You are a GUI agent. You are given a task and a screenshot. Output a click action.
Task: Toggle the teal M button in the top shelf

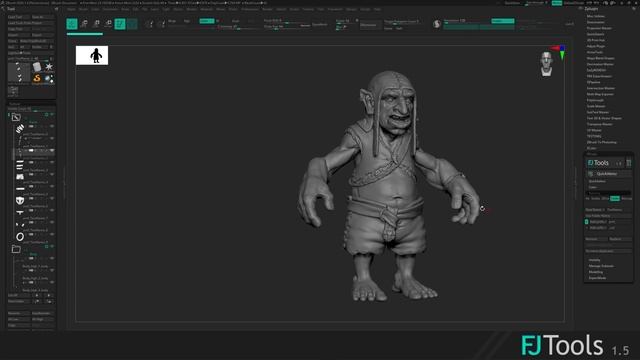207,21
